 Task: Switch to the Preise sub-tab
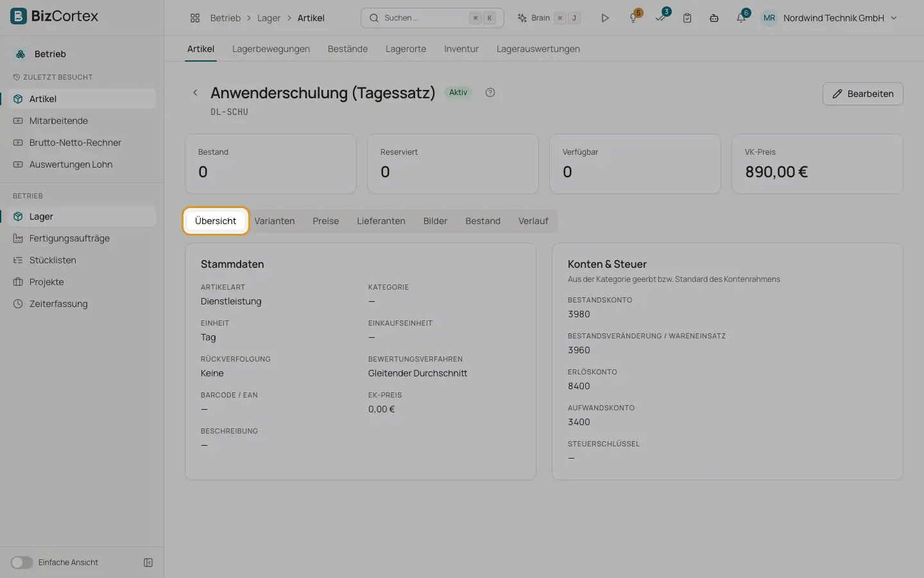326,221
